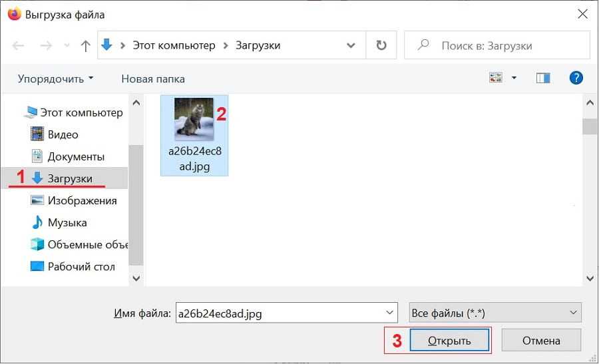Select the a26b24ec8ad.jpg cat thumbnail

194,120
